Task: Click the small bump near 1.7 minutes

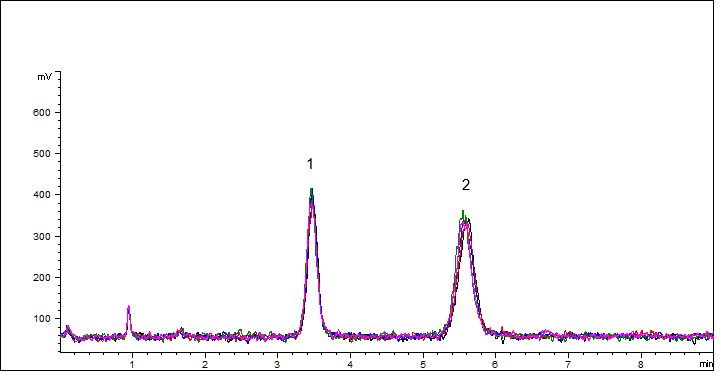Action: pos(181,330)
